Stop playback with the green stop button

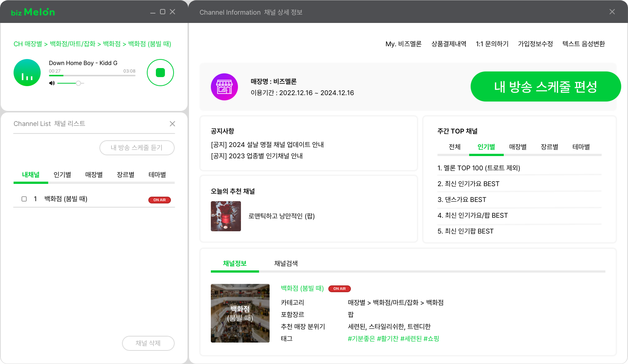160,73
